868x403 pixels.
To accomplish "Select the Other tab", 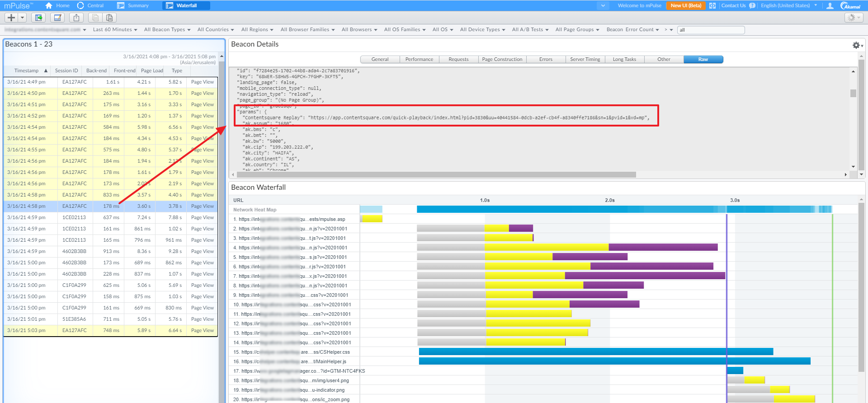I will click(664, 59).
